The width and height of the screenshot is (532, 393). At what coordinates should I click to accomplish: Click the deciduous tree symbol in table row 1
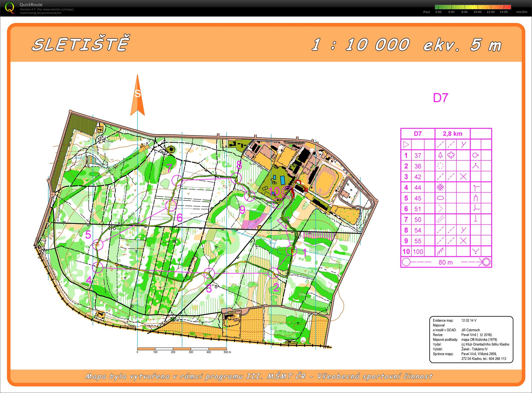(x=451, y=155)
